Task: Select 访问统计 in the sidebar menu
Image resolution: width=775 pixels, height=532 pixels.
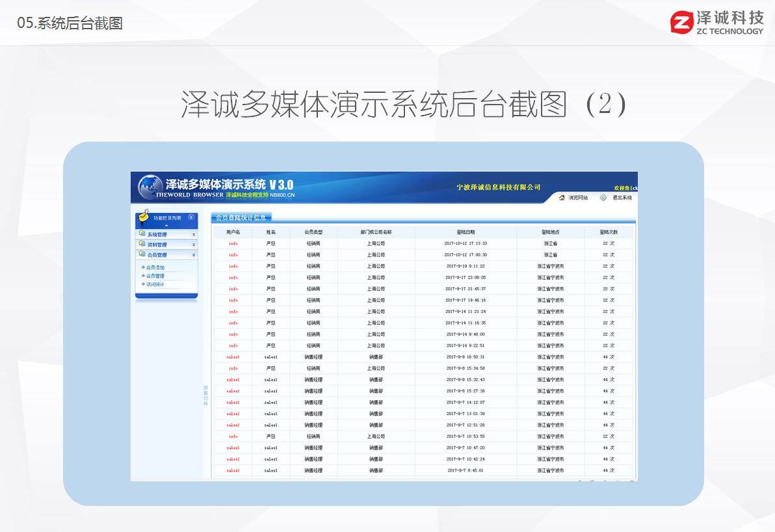Action: coord(155,285)
